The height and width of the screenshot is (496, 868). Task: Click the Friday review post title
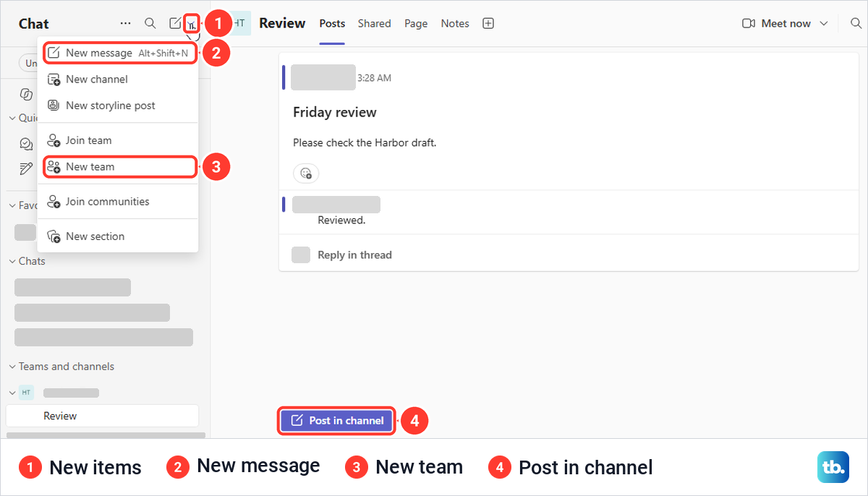click(x=335, y=112)
